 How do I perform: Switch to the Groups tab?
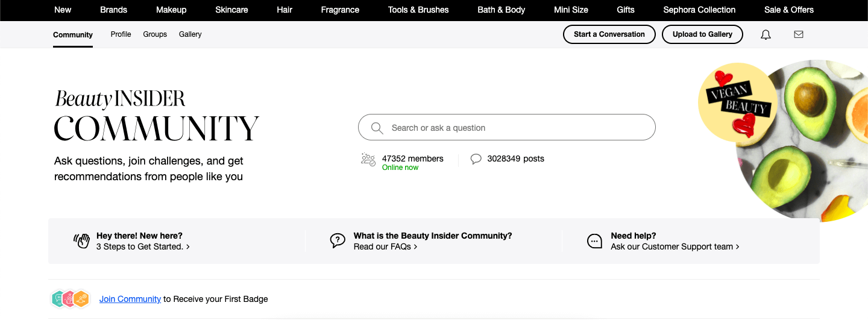pyautogui.click(x=155, y=34)
